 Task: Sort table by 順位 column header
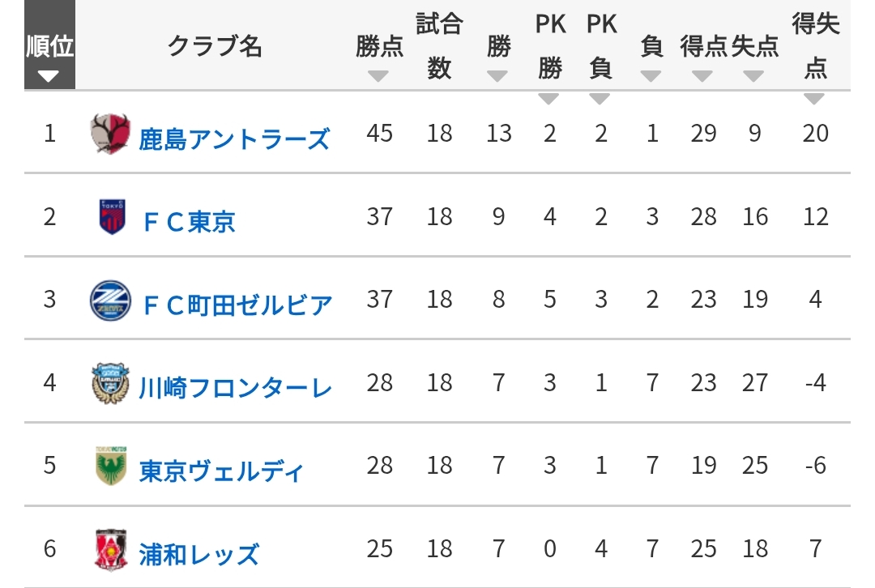[x=49, y=45]
